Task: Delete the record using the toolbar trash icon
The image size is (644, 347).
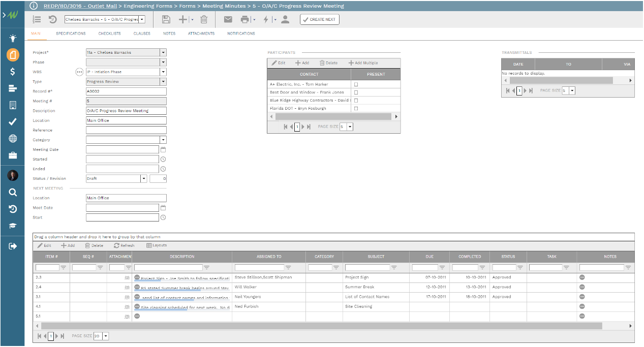Action: click(204, 19)
